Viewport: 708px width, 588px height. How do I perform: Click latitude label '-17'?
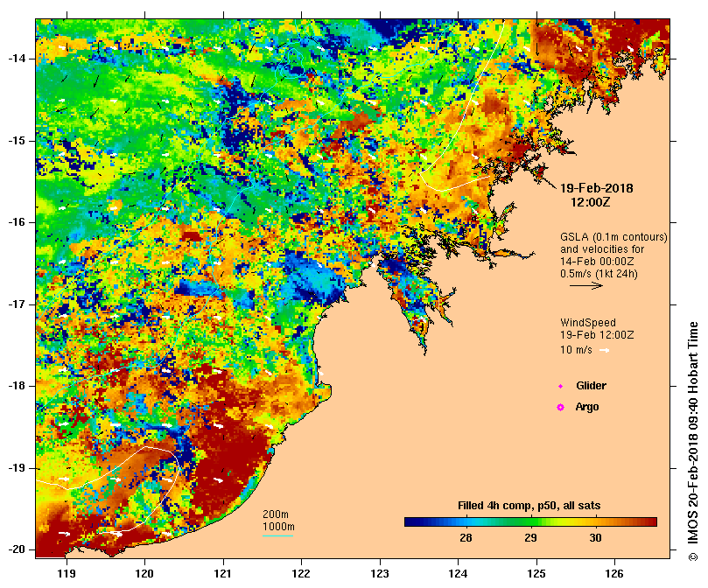[x=17, y=304]
